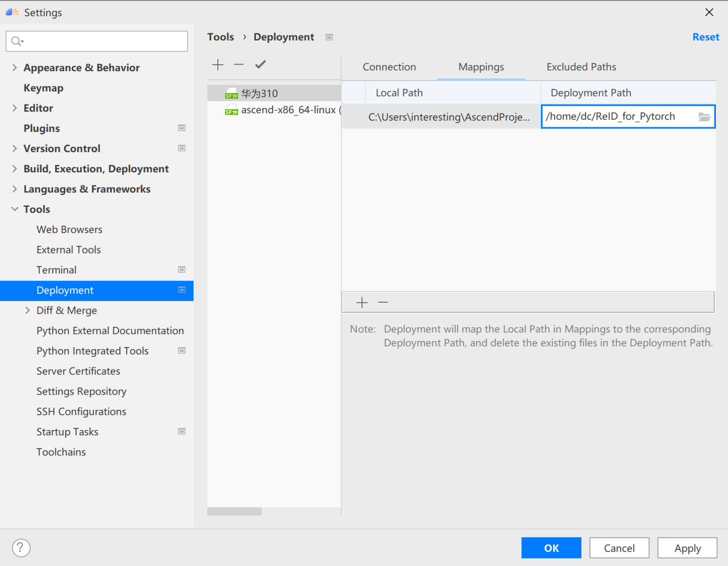
Task: Click the checkmark to set default server
Action: (260, 64)
